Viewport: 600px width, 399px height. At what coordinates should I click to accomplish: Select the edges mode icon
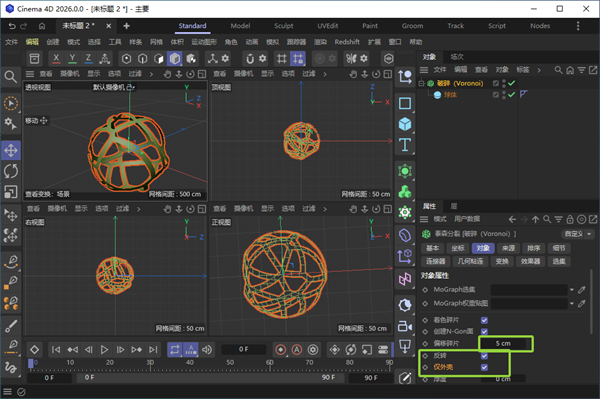(x=142, y=59)
